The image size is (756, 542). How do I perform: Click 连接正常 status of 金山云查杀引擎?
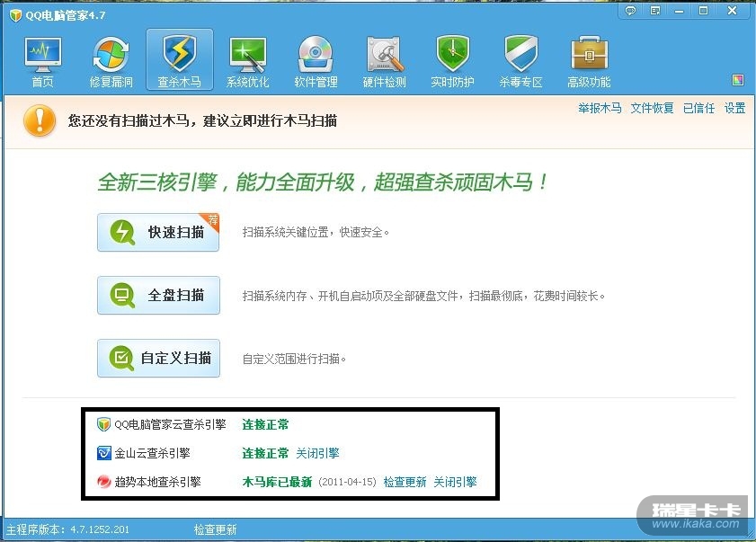click(265, 453)
